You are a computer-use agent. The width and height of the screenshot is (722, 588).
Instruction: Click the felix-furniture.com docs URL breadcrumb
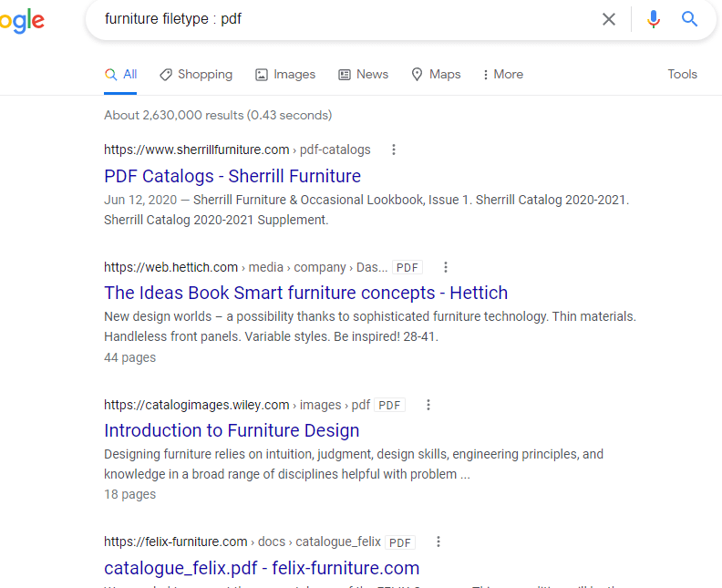point(242,542)
